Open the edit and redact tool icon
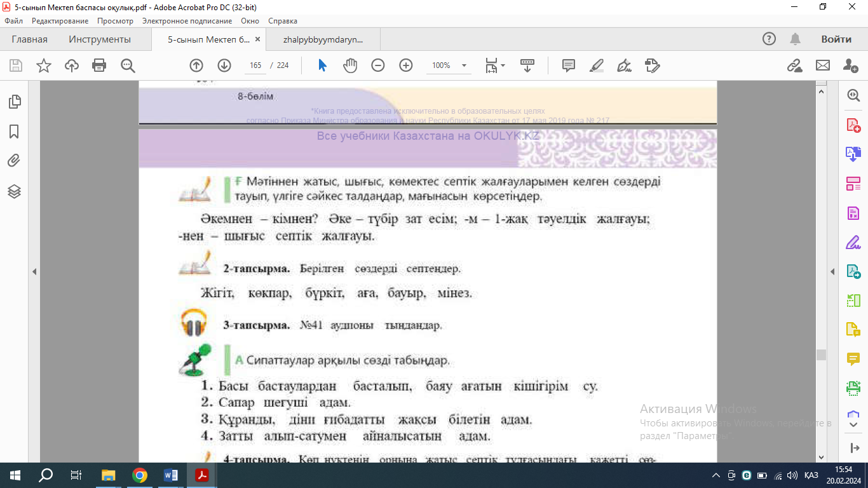 (653, 65)
